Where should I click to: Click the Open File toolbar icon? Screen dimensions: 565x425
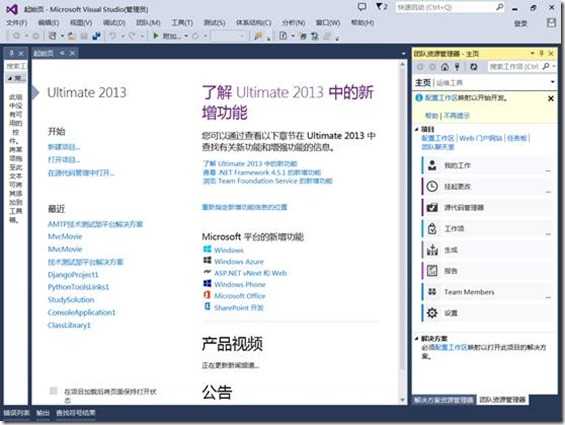[x=72, y=36]
